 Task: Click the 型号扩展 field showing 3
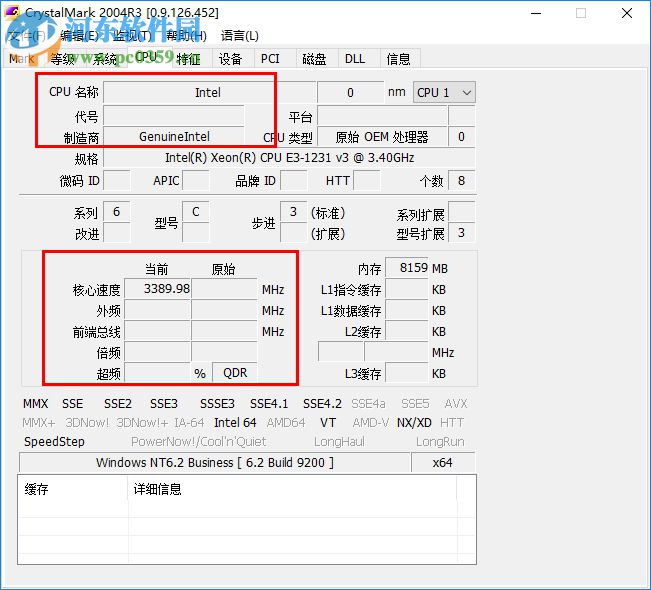tap(461, 233)
